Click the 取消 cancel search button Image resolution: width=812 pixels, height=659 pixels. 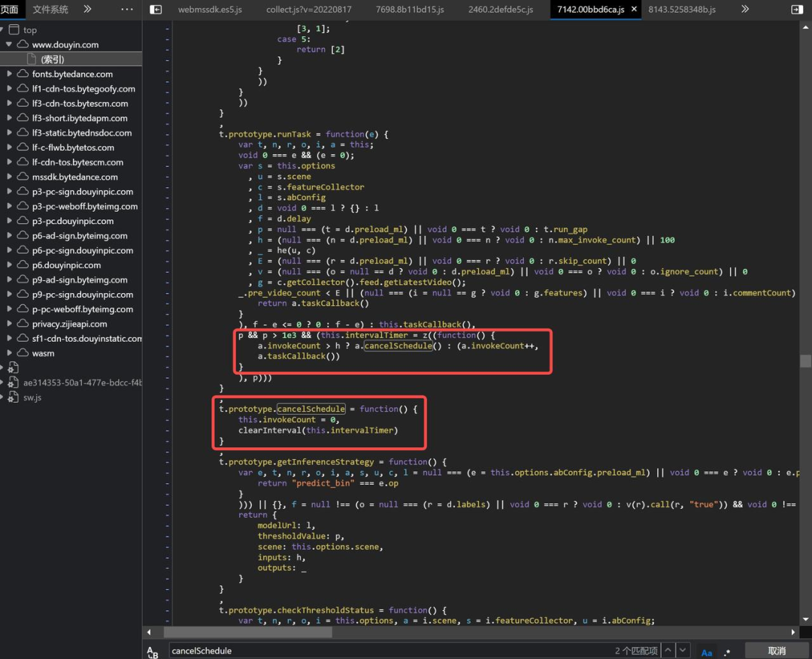click(x=777, y=651)
